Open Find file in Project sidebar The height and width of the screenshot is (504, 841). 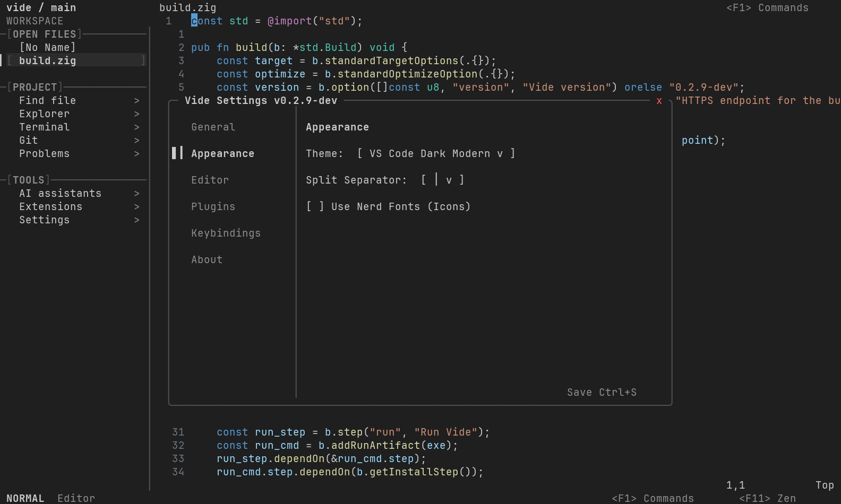[47, 101]
